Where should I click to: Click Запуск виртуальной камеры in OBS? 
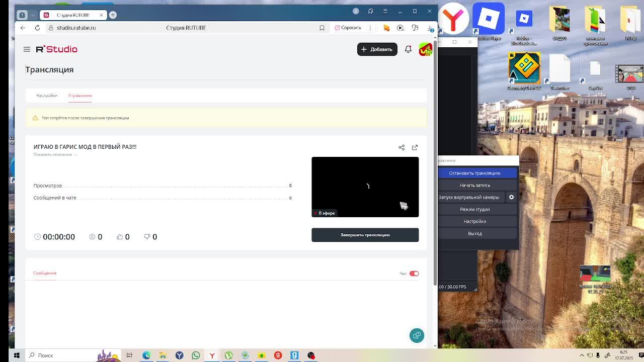(470, 197)
